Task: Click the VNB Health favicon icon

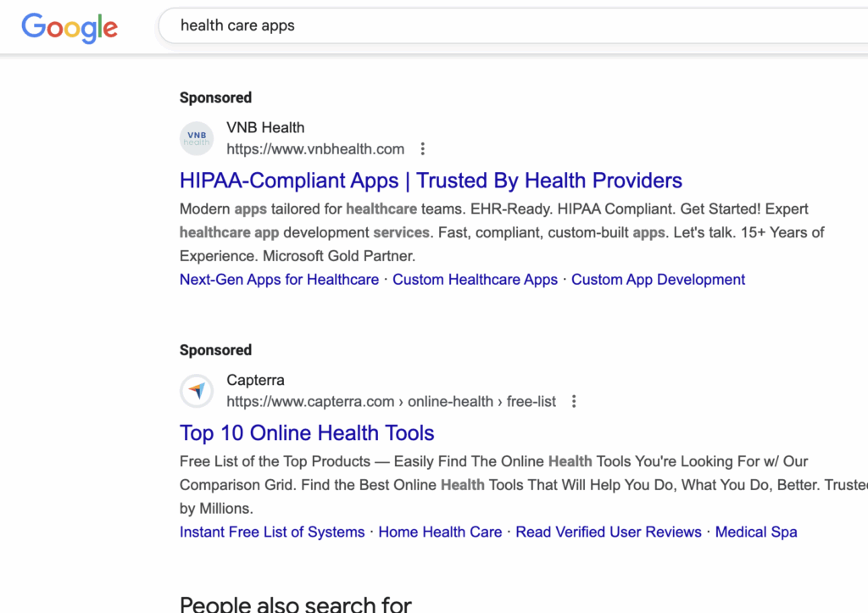Action: tap(197, 138)
